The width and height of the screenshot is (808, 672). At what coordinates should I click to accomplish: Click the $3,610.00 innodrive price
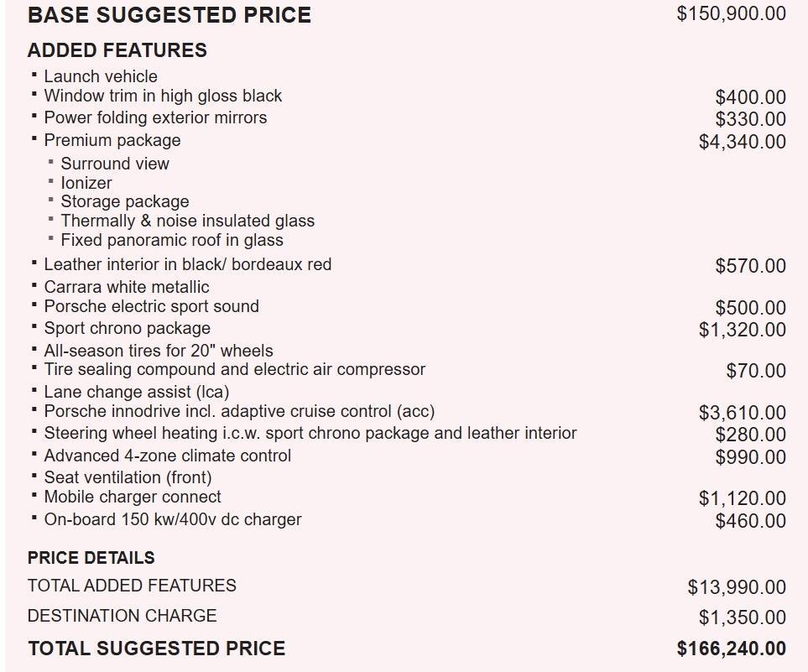(x=742, y=413)
